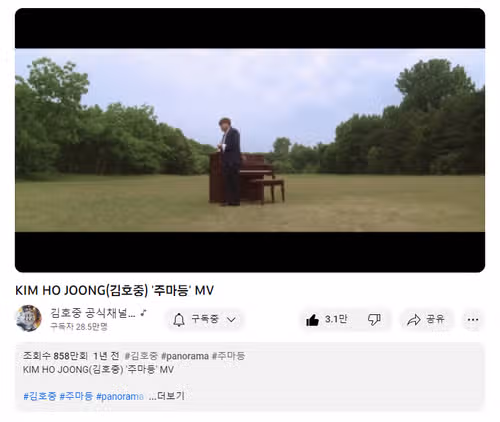Expand description with ...더보기
The height and width of the screenshot is (422, 500).
click(166, 396)
